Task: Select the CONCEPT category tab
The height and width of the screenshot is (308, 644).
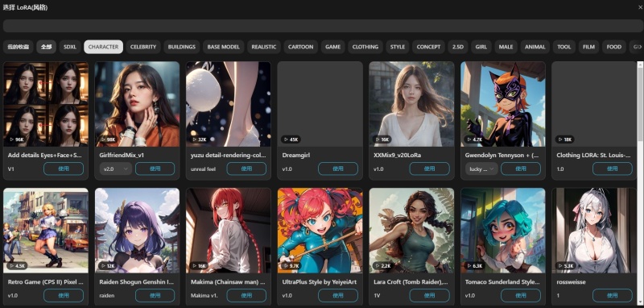Action: click(428, 47)
